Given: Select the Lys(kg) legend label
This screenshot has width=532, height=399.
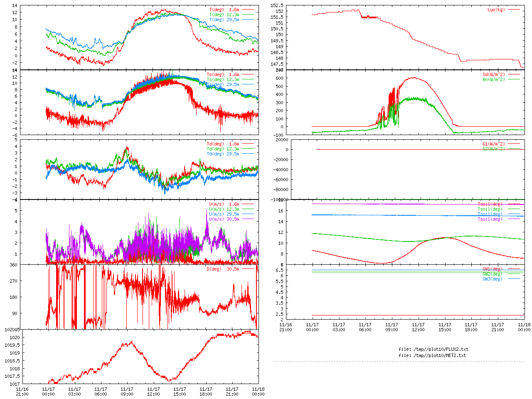Looking at the screenshot, I should (496, 10).
